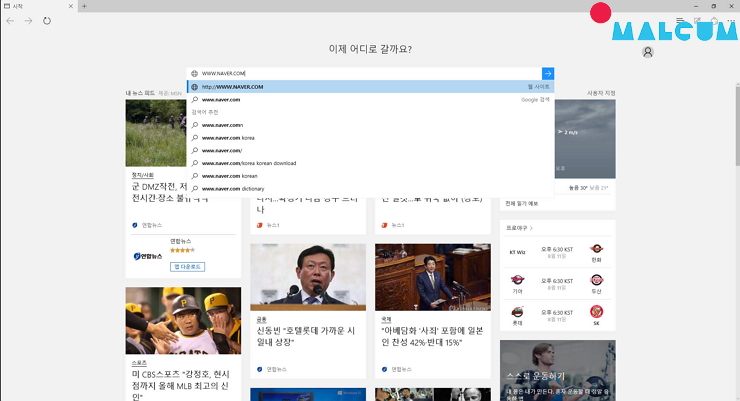Image resolution: width=740 pixels, height=401 pixels.
Task: Click the KT Wiz 오후 6:30 KST game time
Action: (557, 249)
